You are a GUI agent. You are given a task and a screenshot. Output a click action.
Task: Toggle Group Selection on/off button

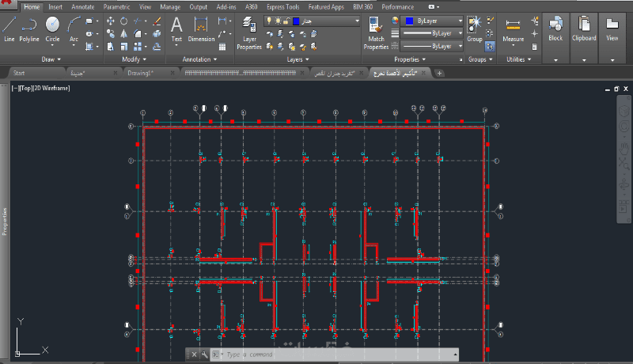point(490,47)
